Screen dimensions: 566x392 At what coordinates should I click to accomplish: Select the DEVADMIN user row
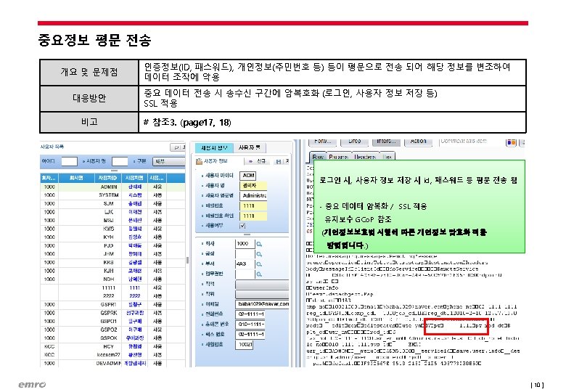tap(112, 364)
